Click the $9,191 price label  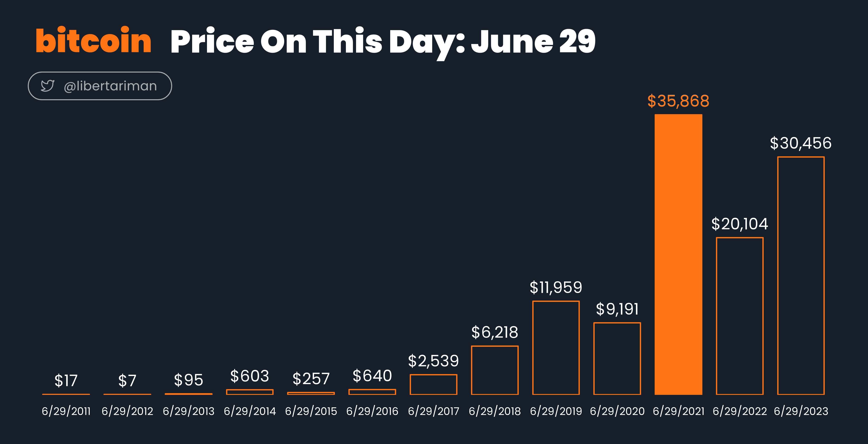(617, 309)
